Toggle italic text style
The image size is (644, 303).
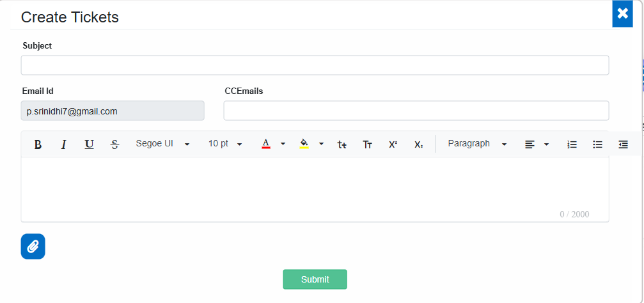[x=63, y=144]
